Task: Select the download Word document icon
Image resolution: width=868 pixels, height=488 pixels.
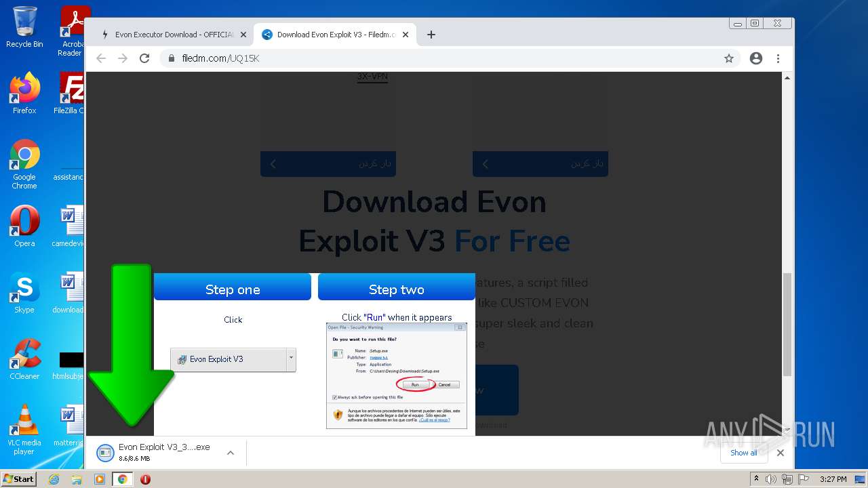Action: 68,293
